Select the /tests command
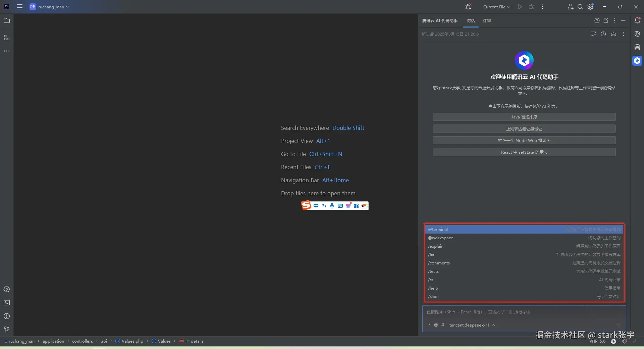644x349 pixels. point(524,271)
